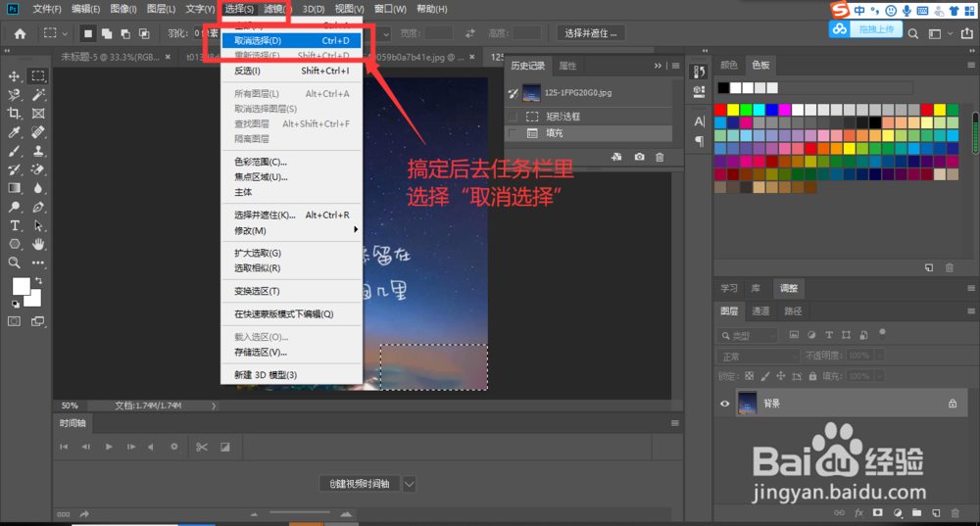The width and height of the screenshot is (980, 526).
Task: Click the 拖拽上传 upload button
Action: [865, 29]
